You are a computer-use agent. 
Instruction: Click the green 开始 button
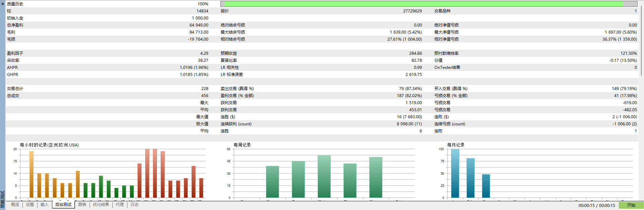pyautogui.click(x=631, y=205)
